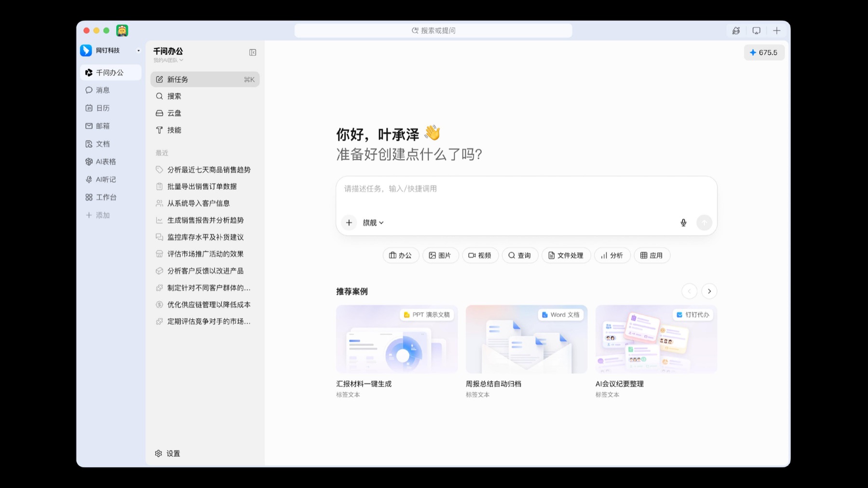Open AI表格 in left navigation
The width and height of the screenshot is (868, 488).
(110, 162)
